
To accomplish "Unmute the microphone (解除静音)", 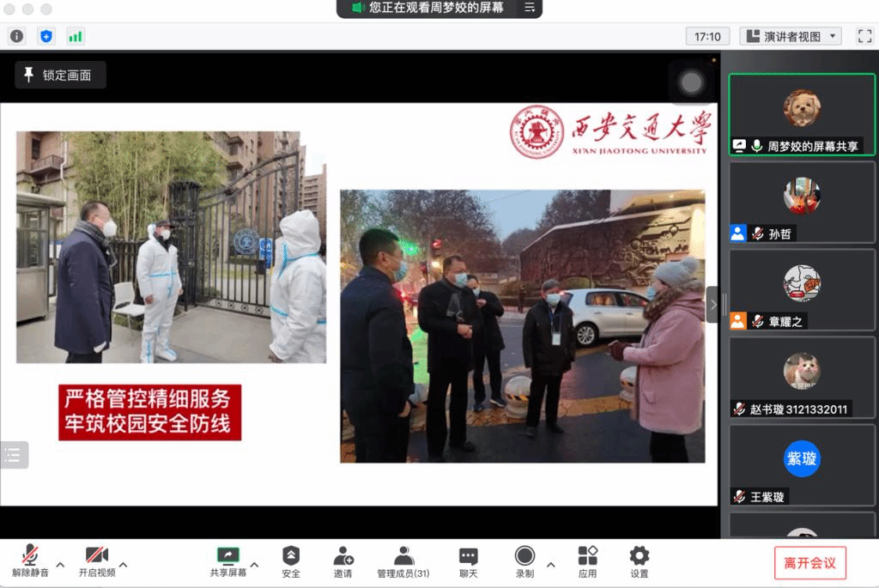I will 30,561.
